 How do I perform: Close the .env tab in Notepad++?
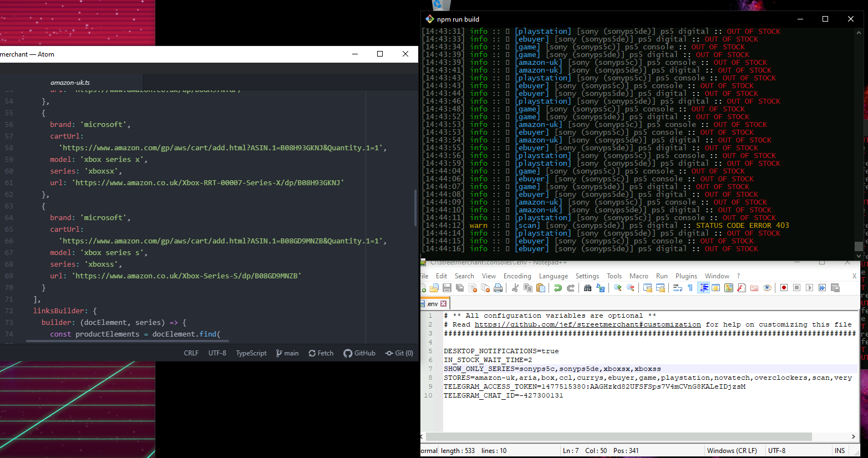coord(443,304)
